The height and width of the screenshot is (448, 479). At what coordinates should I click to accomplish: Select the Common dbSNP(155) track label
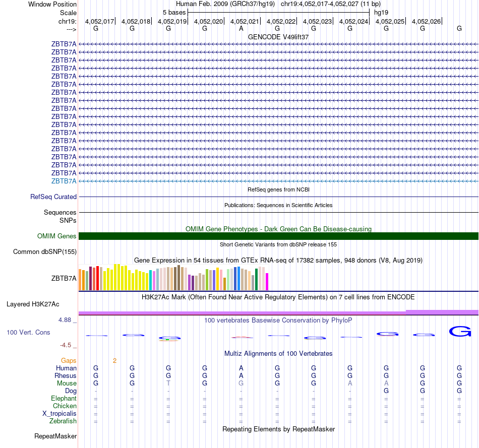click(x=44, y=251)
